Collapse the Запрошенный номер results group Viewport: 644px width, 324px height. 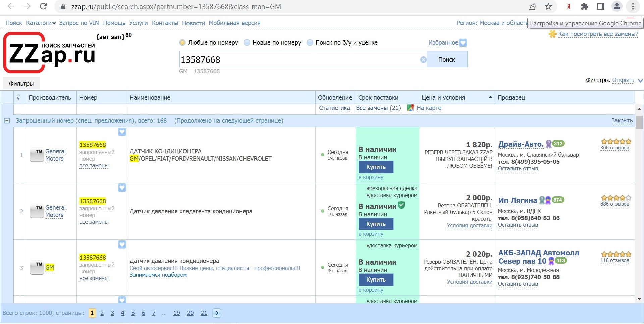tap(7, 121)
